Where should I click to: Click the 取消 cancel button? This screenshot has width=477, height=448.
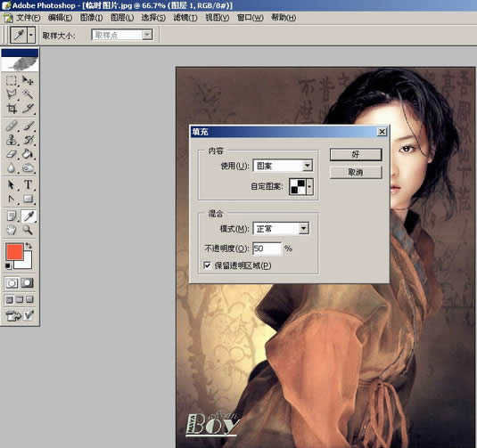(x=356, y=172)
